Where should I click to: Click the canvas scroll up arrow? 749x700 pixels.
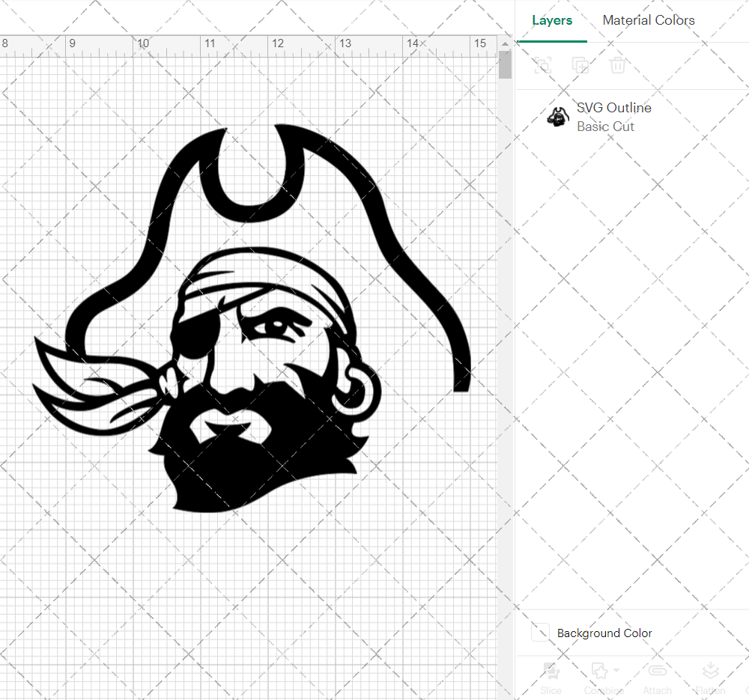(505, 44)
